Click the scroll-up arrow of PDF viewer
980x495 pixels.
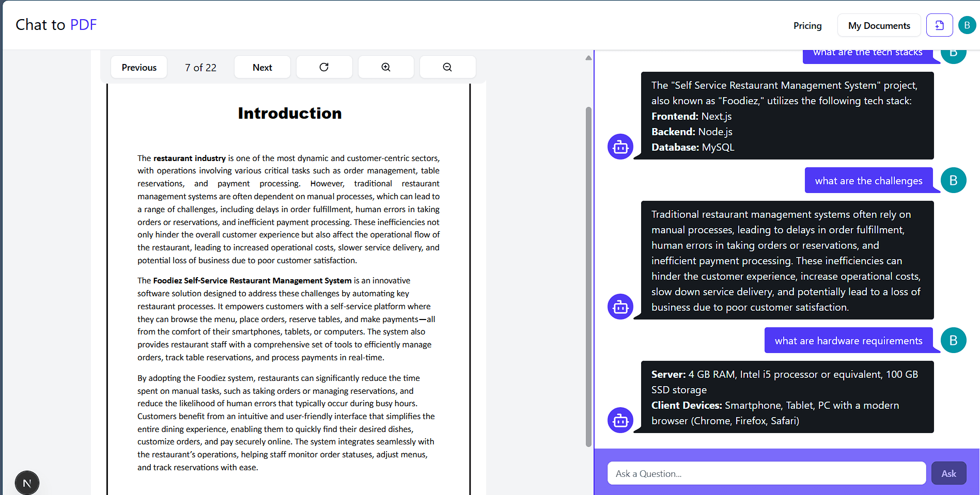pyautogui.click(x=588, y=58)
